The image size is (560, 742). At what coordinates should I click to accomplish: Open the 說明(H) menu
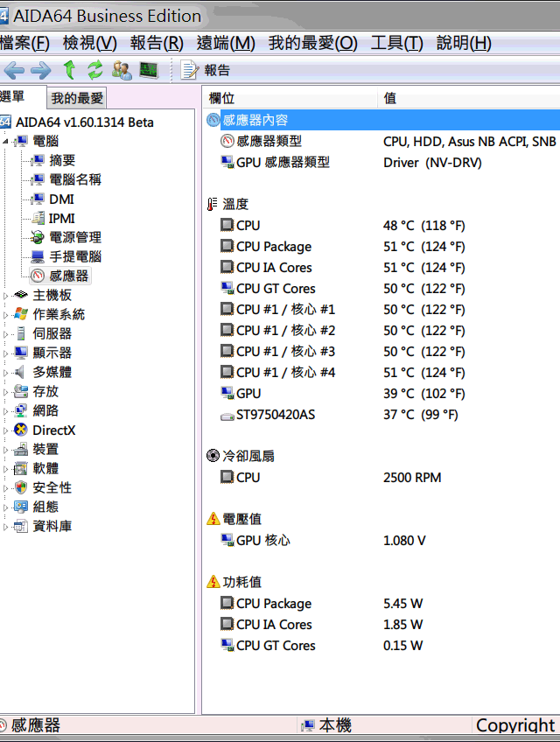[464, 43]
